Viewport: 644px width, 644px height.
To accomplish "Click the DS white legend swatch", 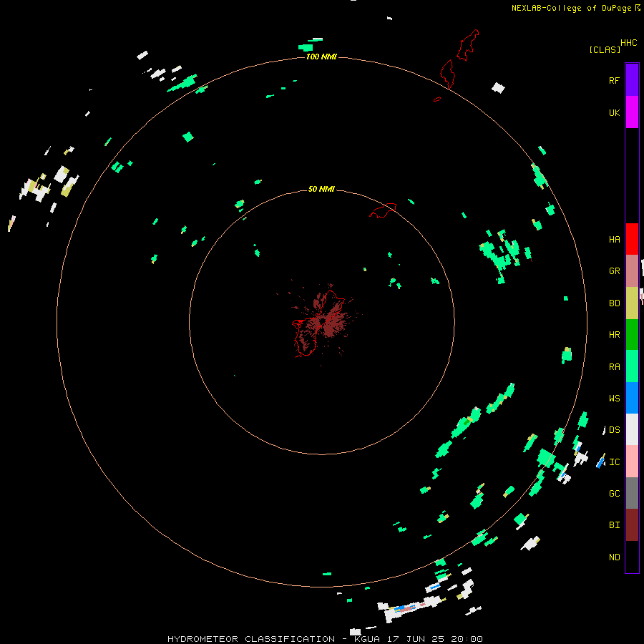I will tap(632, 429).
